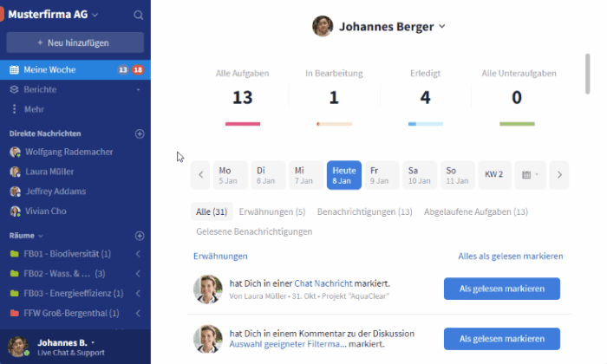Go to previous week arrow
Image resolution: width=607 pixels, height=364 pixels.
tap(200, 175)
